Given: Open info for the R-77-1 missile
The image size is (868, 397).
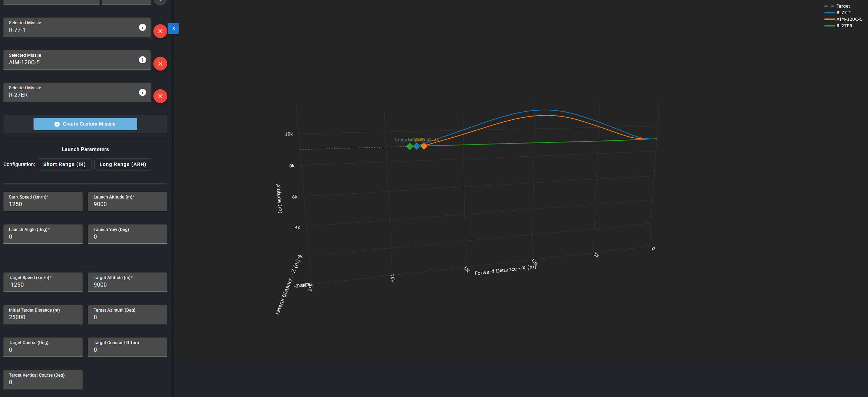Looking at the screenshot, I should [142, 27].
